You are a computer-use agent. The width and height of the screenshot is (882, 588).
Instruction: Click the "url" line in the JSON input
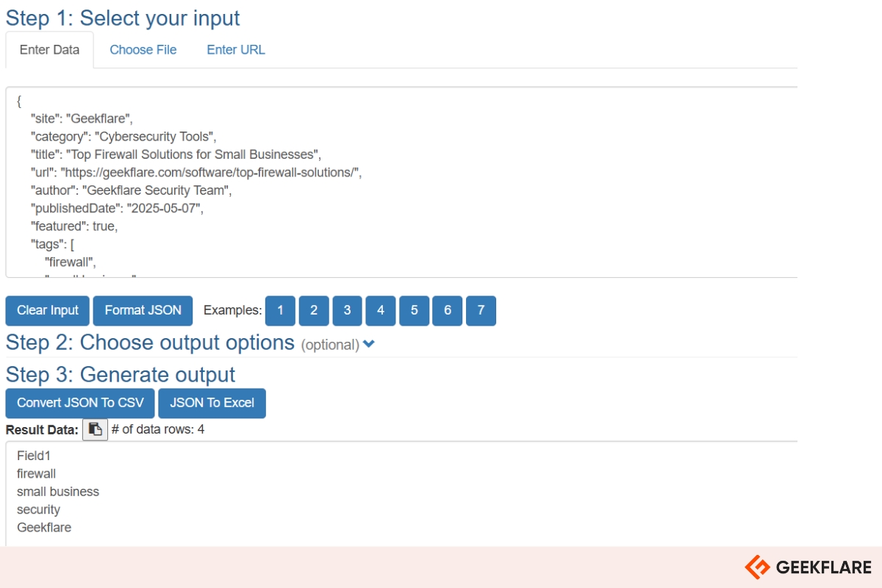[196, 173]
